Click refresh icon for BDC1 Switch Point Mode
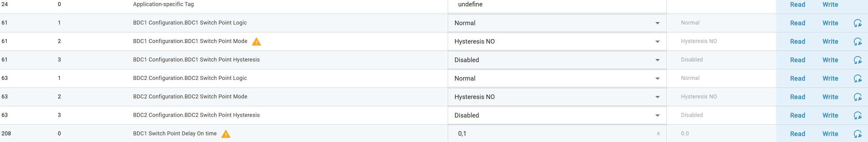The width and height of the screenshot is (868, 142). tap(857, 42)
